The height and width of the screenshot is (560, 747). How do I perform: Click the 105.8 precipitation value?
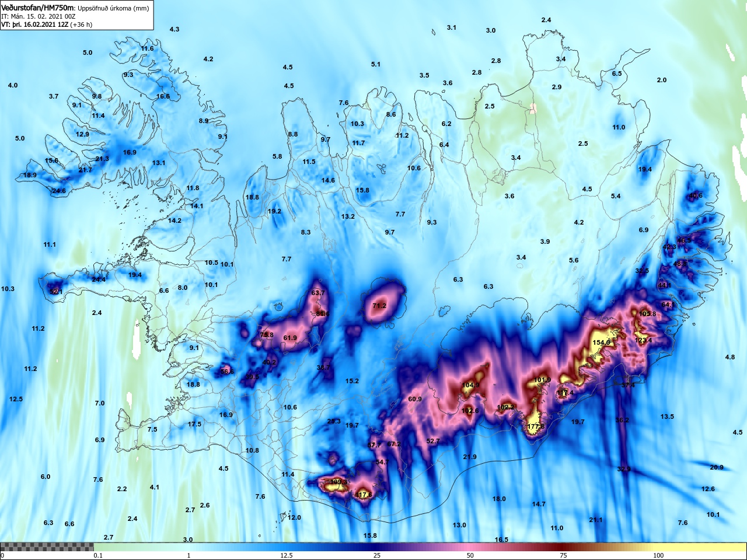(647, 314)
